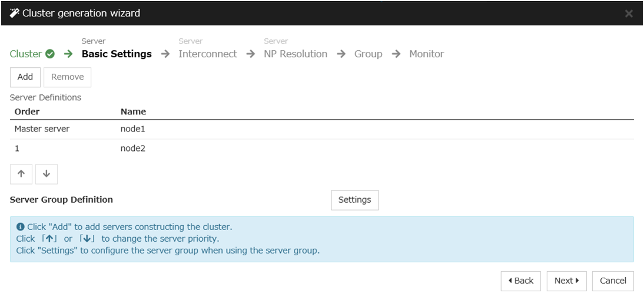644x293 pixels.
Task: Cancel the wizard
Action: click(x=613, y=281)
